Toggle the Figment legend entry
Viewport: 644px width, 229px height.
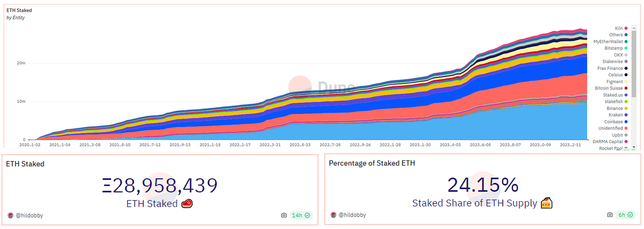tap(617, 82)
